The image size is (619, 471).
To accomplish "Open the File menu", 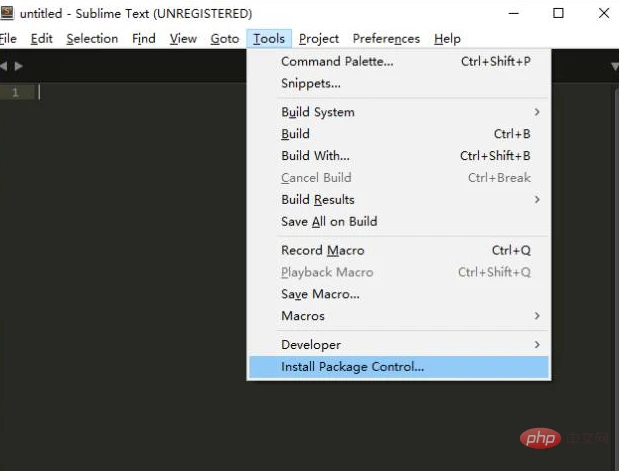I will click(x=8, y=39).
